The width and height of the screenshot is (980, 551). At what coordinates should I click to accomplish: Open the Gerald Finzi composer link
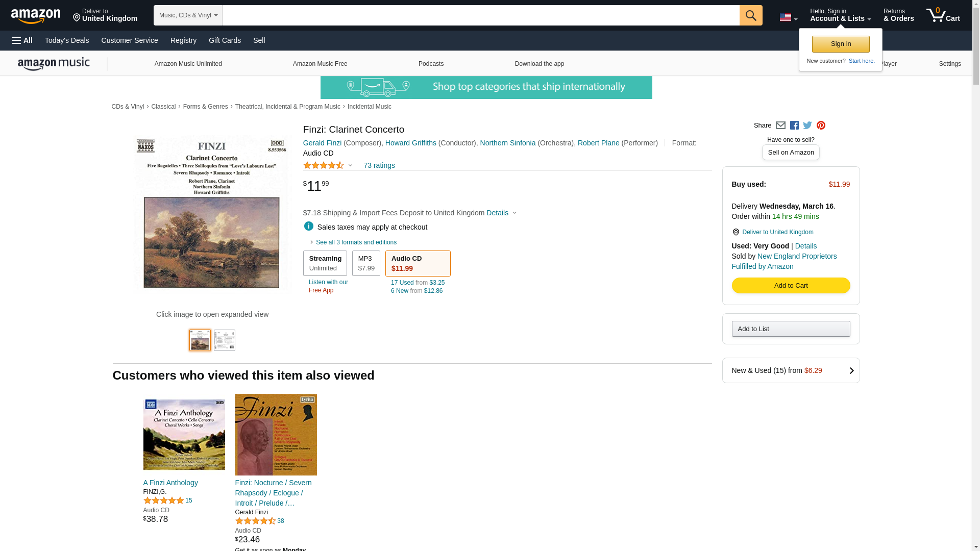pyautogui.click(x=322, y=143)
